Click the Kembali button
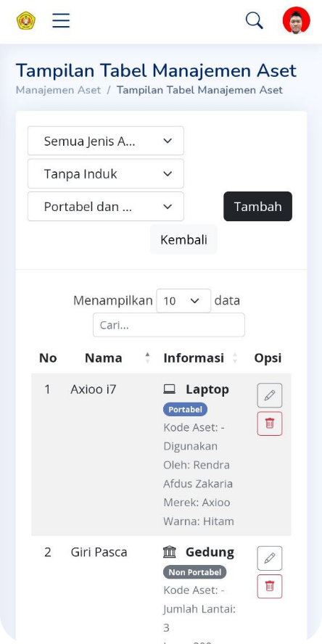 pyautogui.click(x=183, y=239)
